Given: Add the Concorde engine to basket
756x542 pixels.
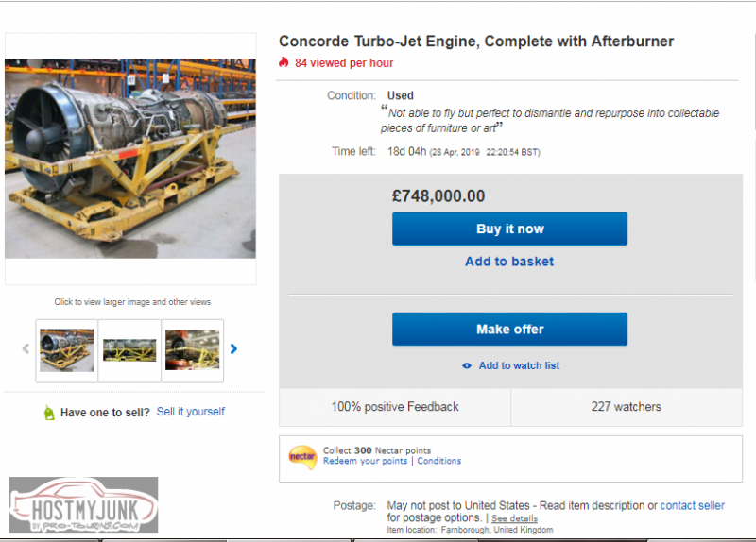Looking at the screenshot, I should click(509, 262).
